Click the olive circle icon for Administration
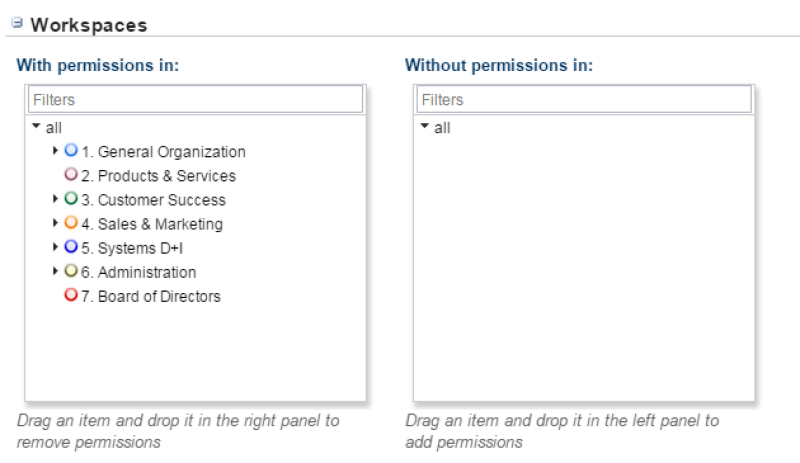This screenshot has width=800, height=463. click(x=71, y=271)
